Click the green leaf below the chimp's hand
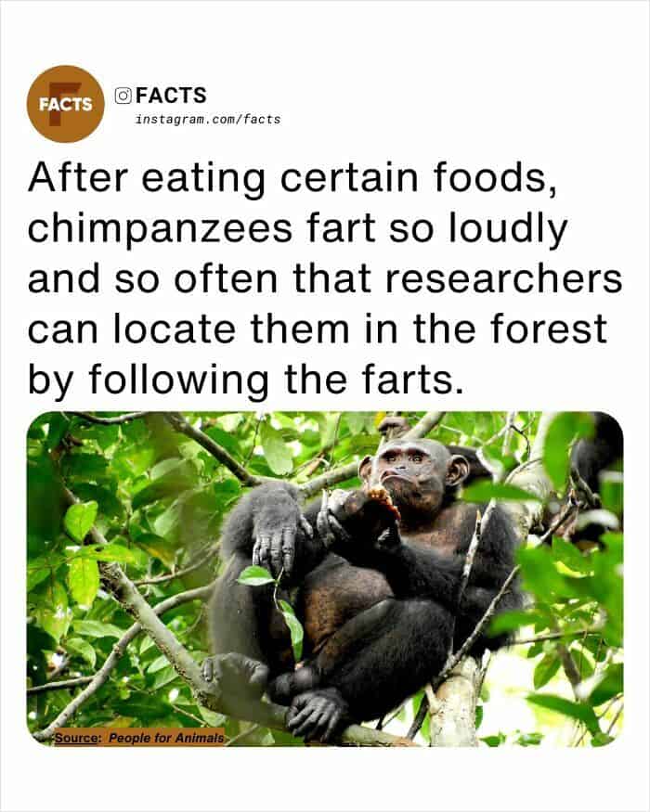 coord(254,576)
